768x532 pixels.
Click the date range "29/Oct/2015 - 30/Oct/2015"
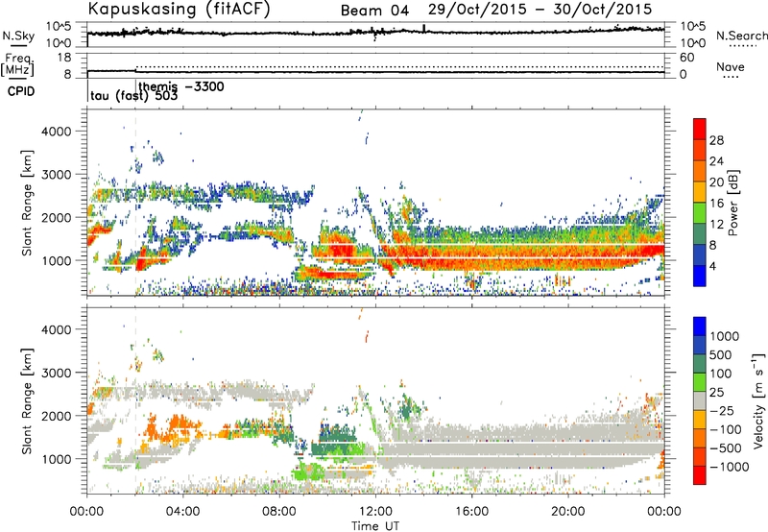click(540, 10)
